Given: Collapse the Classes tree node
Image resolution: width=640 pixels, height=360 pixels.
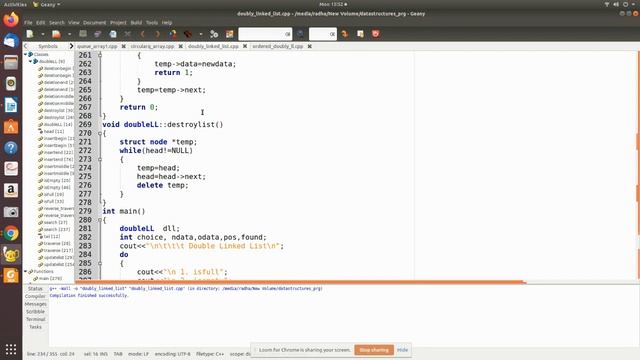Looking at the screenshot, I should tap(25, 54).
